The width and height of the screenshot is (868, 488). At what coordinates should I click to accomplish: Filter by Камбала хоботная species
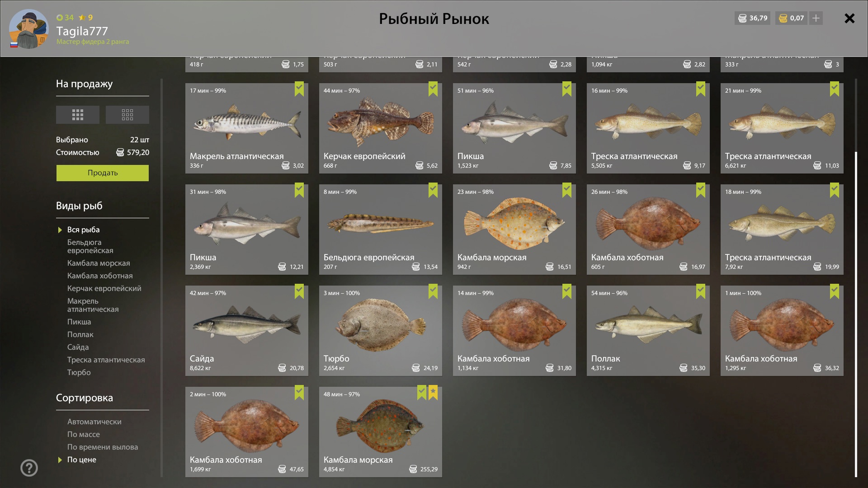pos(100,276)
